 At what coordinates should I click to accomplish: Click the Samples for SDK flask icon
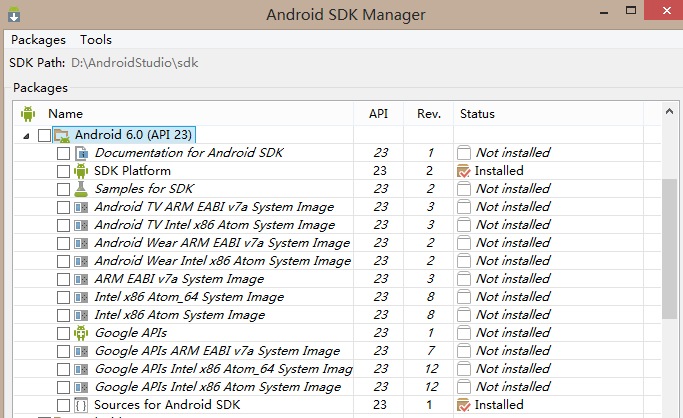(81, 189)
